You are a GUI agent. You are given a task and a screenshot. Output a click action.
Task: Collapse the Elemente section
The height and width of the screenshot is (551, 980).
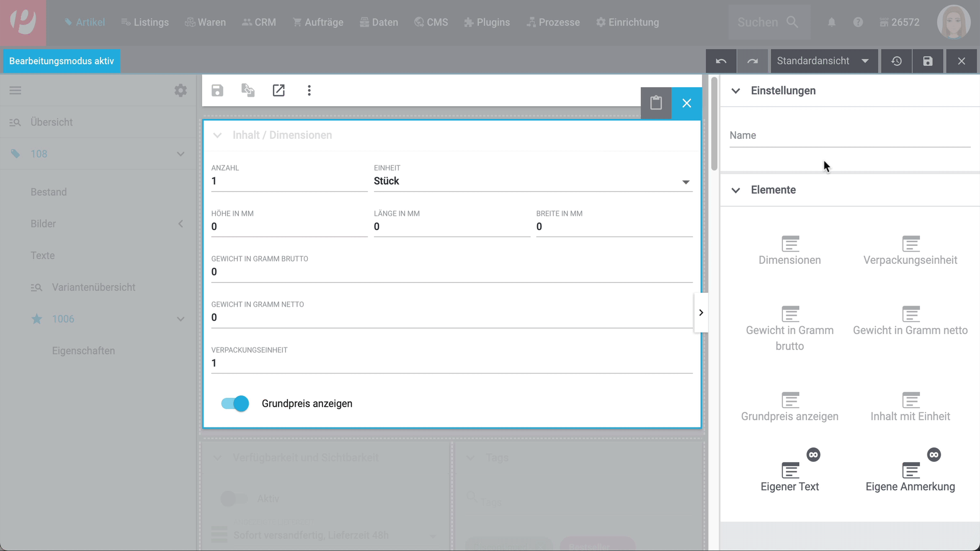point(736,190)
